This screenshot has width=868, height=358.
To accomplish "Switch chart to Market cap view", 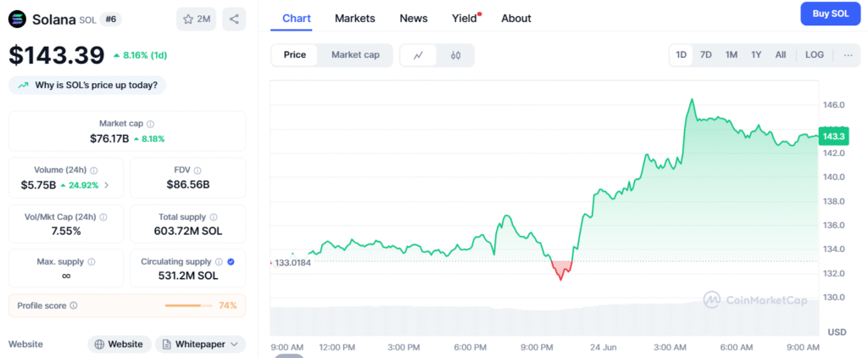I will click(355, 55).
